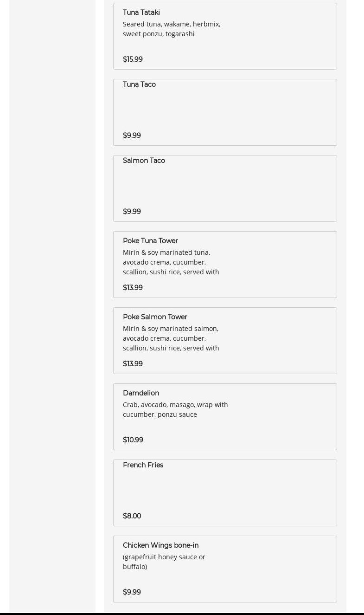Viewport: 364px width, 615px height.
Task: Pick the French Fries item title
Action: (x=143, y=465)
